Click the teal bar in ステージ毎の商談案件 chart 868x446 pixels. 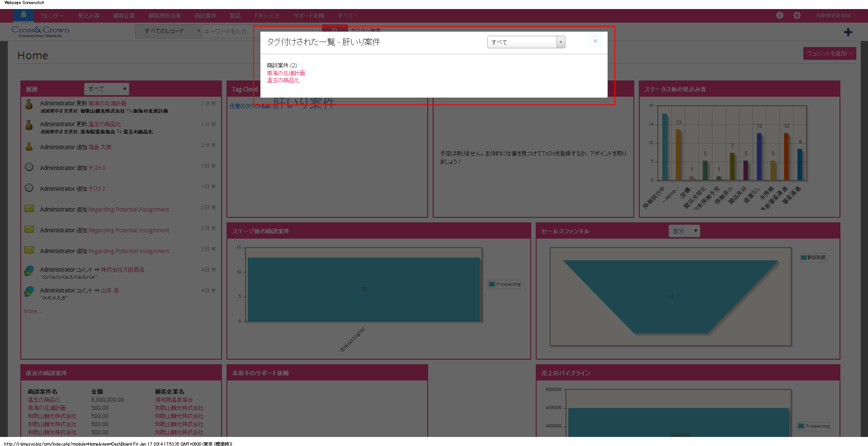tap(363, 289)
